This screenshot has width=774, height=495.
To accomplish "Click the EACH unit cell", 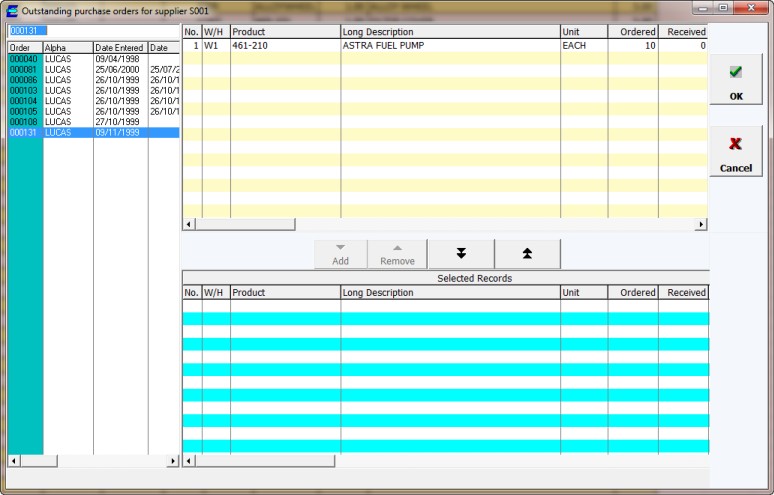I will coord(584,45).
